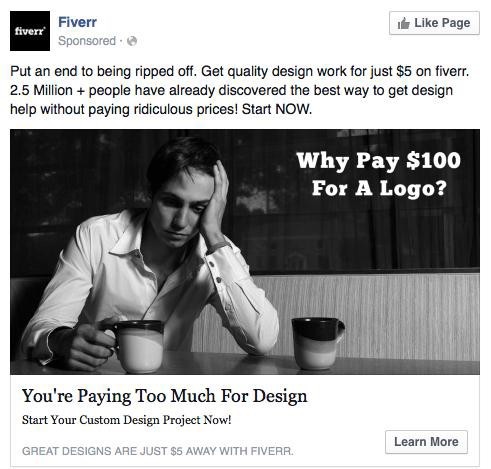
Task: Open the Fiverr page name link
Action: pos(77,22)
